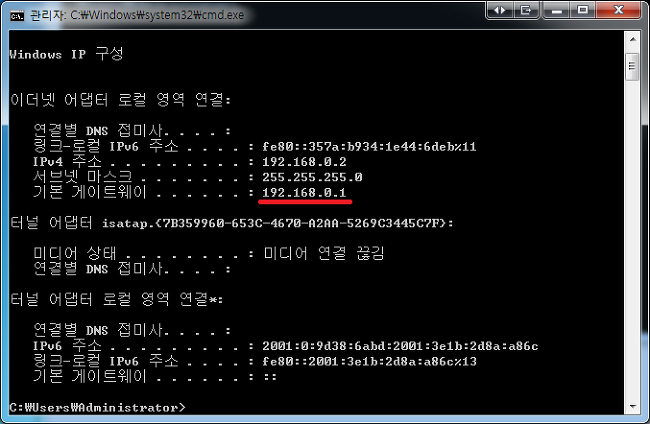Viewport: 650px width, 424px height.
Task: Open the cmd.exe system menu icon
Action: click(17, 16)
